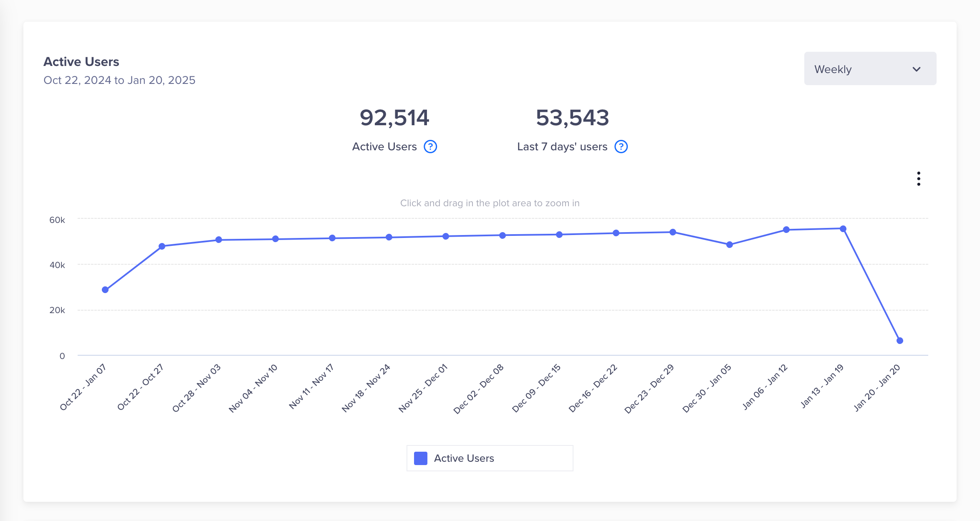Click the 92,514 active users total
This screenshot has height=521, width=980.
[x=394, y=118]
